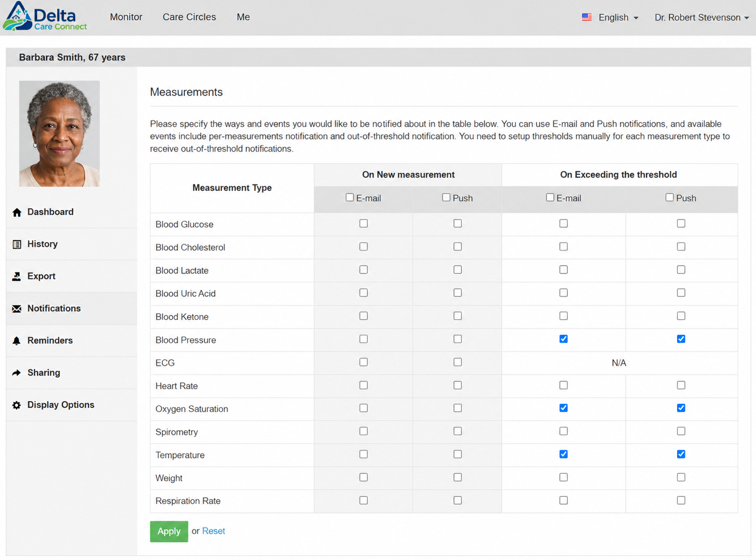Enable Blood Lactate threshold E-mail checkbox
The image size is (756, 560).
coord(563,270)
